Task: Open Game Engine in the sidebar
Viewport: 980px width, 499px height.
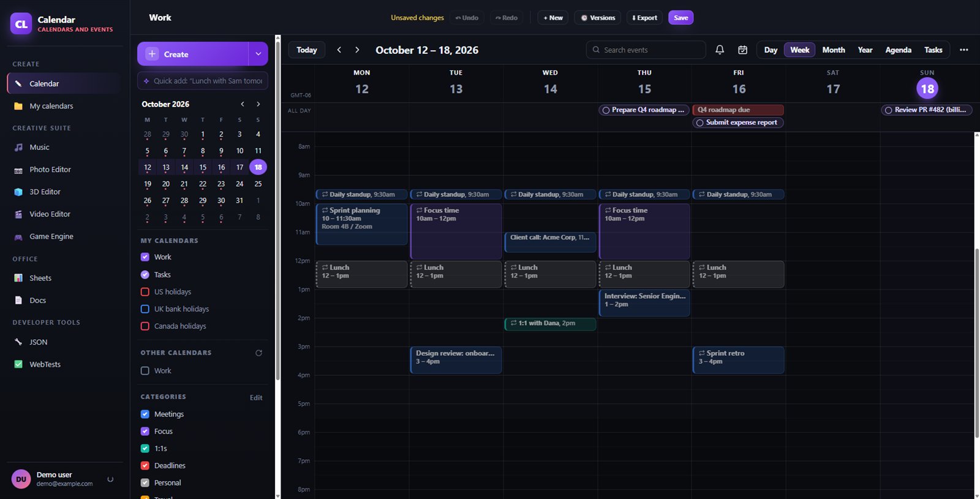Action: (x=64, y=236)
